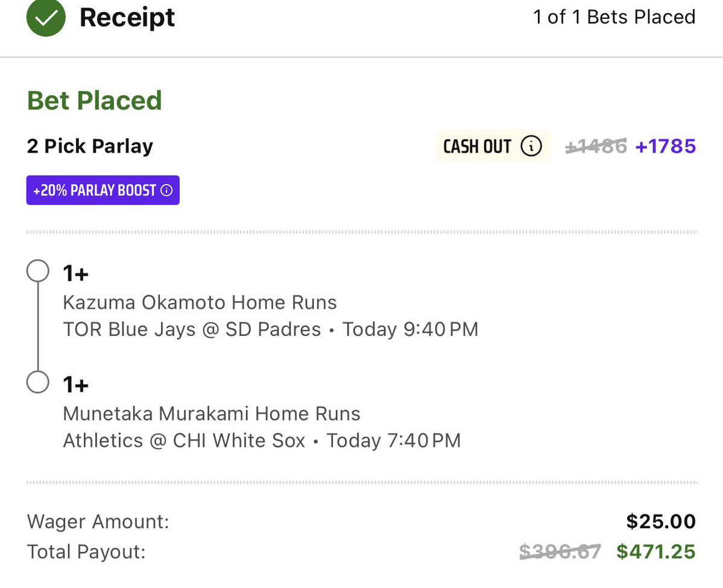Open the Cash Out info icon
Screen dimensions: 723x588
(531, 146)
